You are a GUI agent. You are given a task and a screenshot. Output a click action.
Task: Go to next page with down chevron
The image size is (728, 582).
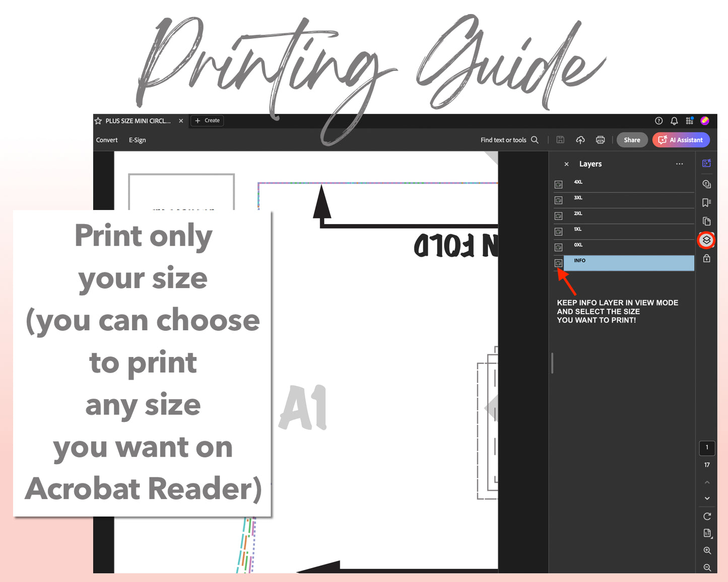(x=707, y=498)
